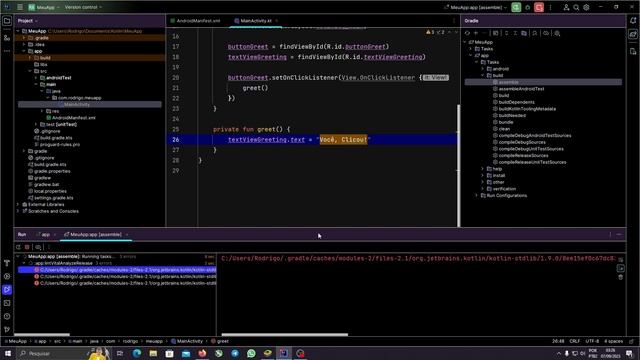Collapse the src folder in project tree
Image resolution: width=640 pixels, height=360 pixels.
click(x=30, y=71)
